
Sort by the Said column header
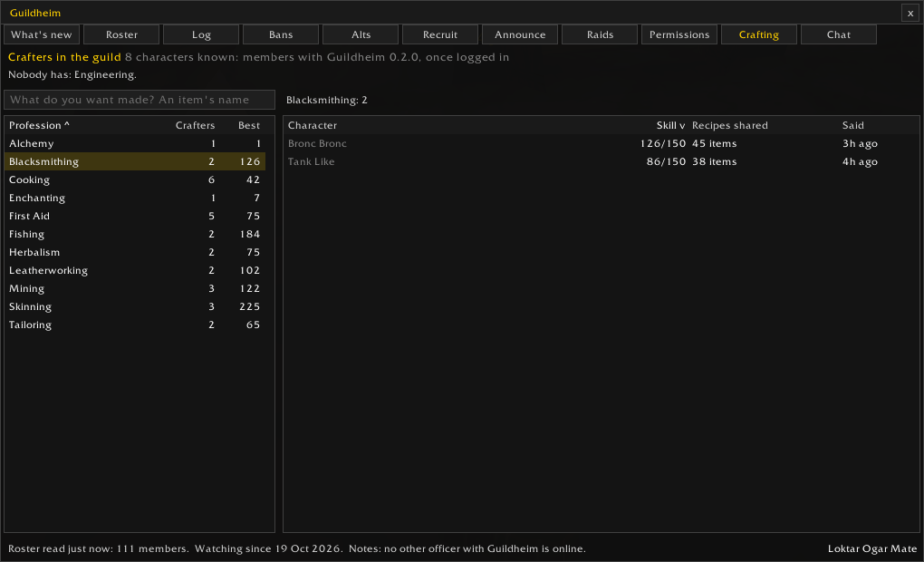[852, 125]
